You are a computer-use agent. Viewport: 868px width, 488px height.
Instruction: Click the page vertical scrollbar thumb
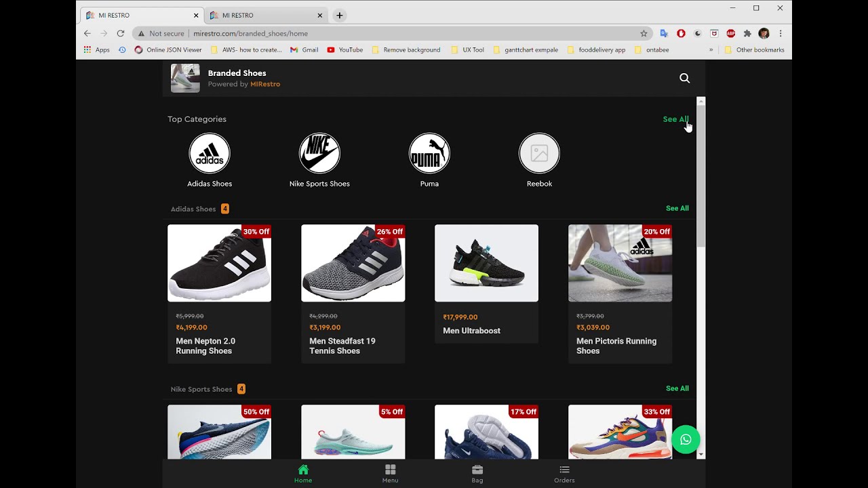coord(701,176)
